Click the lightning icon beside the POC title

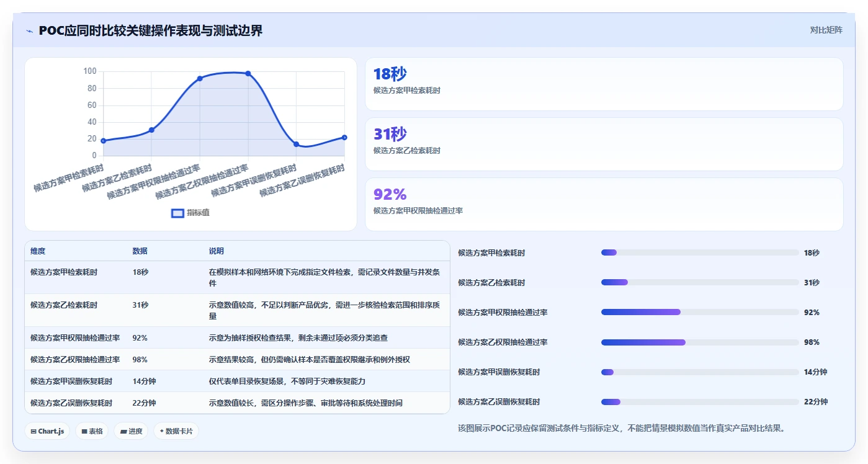click(29, 31)
